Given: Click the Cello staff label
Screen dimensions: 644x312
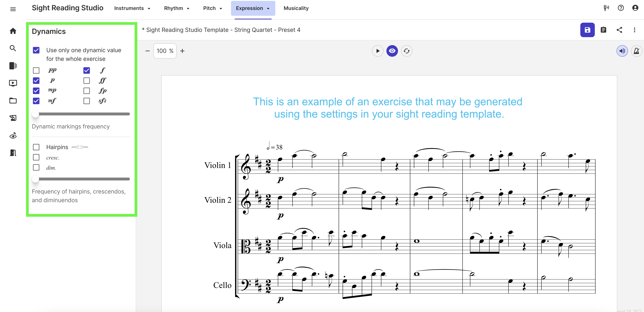Looking at the screenshot, I should coord(222,285).
